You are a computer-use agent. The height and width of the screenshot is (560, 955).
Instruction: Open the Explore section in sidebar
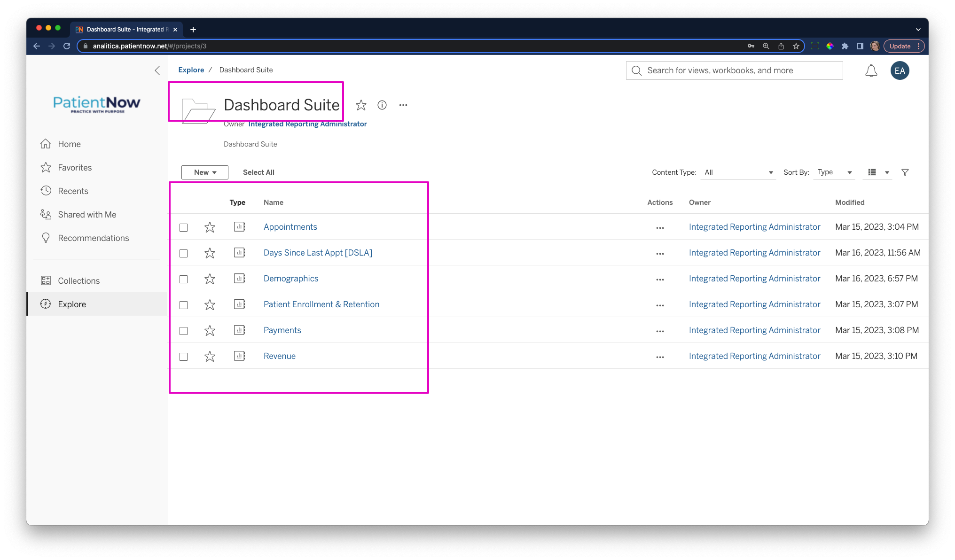[72, 304]
